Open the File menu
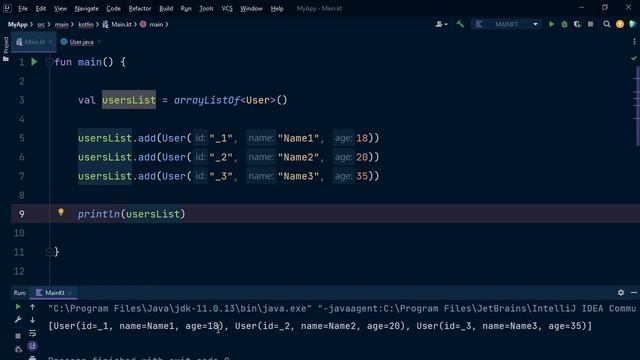Image resolution: width=640 pixels, height=360 pixels. (x=23, y=8)
